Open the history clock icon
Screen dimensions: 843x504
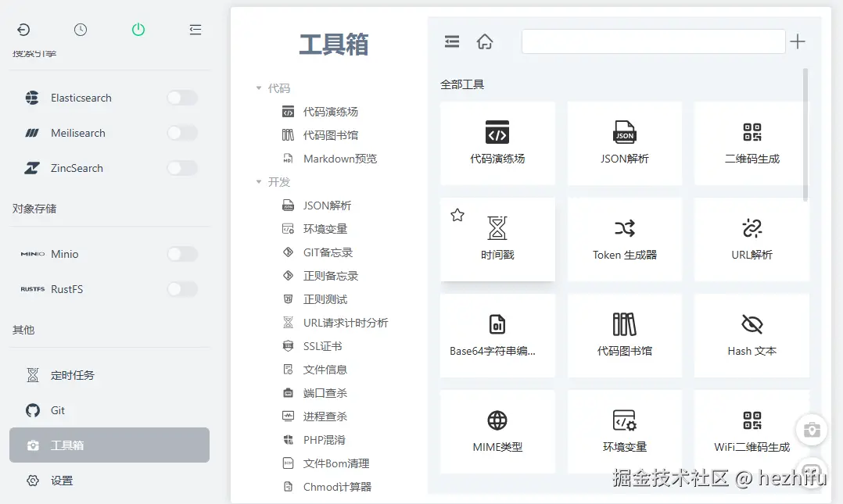[80, 30]
